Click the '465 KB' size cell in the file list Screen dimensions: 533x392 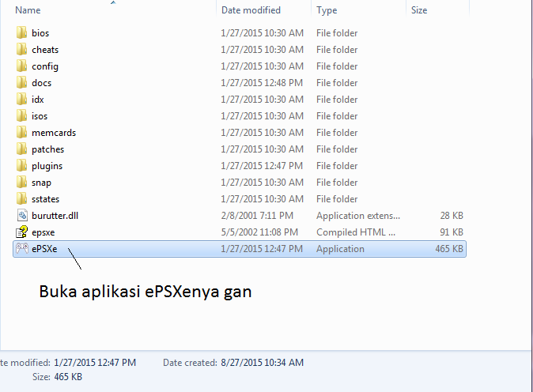(449, 249)
